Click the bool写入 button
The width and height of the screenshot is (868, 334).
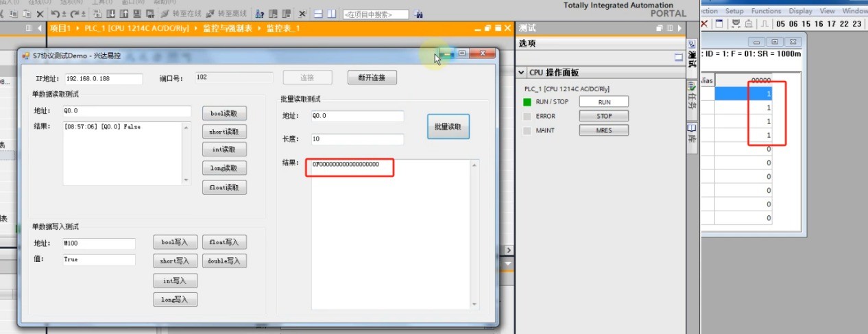176,242
